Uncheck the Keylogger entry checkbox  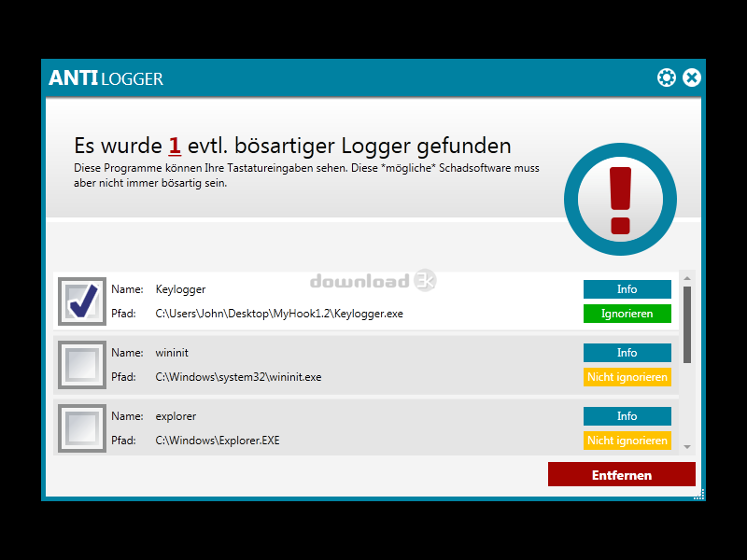pos(82,301)
